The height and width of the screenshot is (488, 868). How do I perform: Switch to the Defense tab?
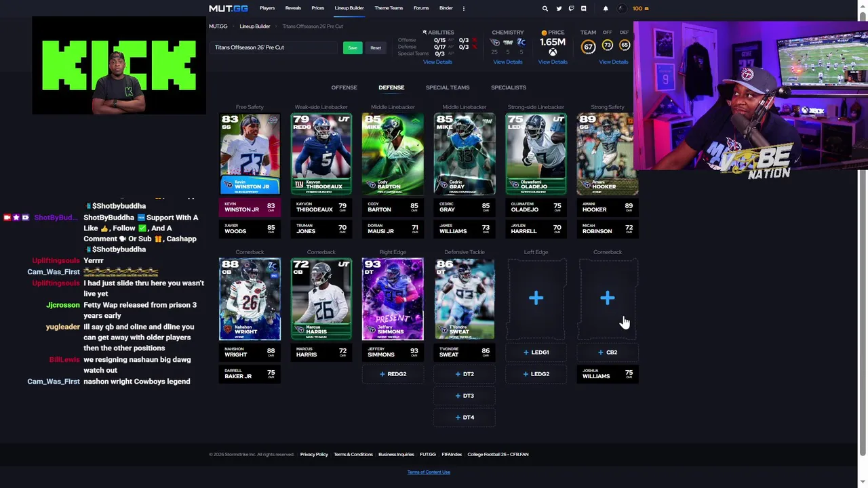click(391, 87)
